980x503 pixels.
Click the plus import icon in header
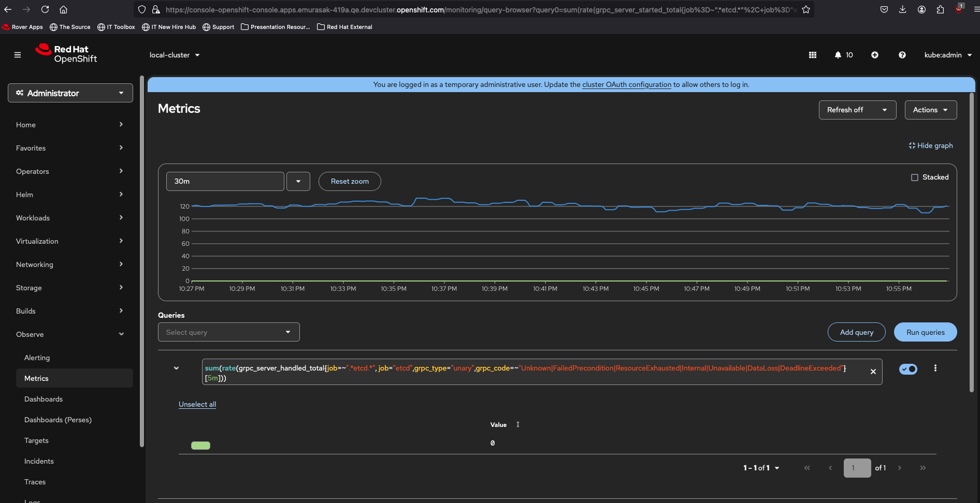tap(874, 55)
